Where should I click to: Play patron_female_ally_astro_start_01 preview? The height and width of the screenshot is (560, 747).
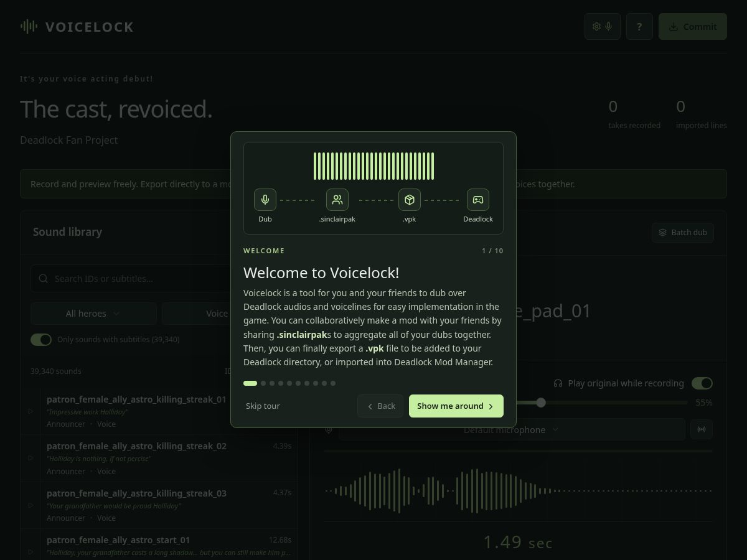pyautogui.click(x=31, y=552)
